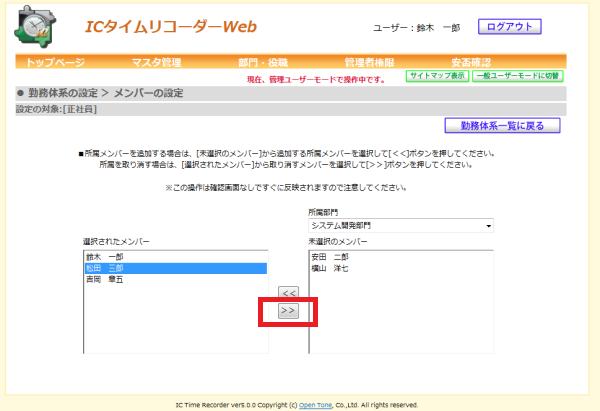Add member with the << button
Image resolution: width=600 pixels, height=411 pixels.
[289, 293]
